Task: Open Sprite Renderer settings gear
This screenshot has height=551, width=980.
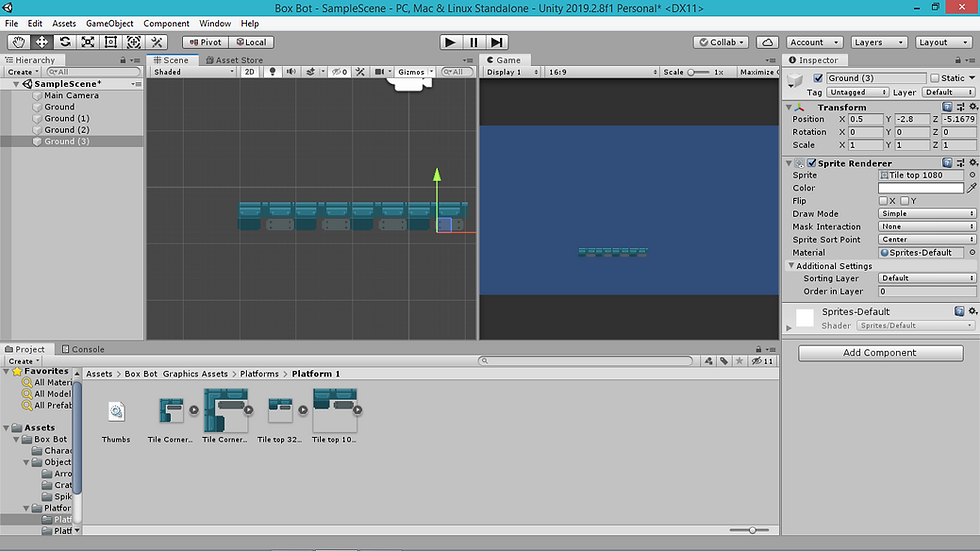Action: pos(972,162)
